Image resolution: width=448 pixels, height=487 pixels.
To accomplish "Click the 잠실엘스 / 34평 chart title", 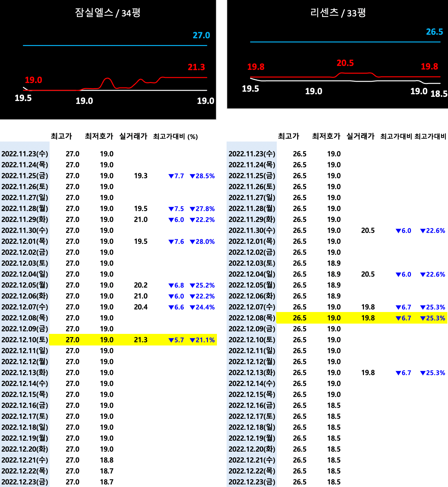I will (107, 13).
